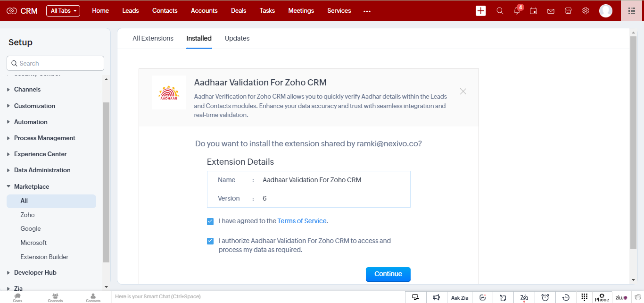The width and height of the screenshot is (644, 303).
Task: Open the screen share monitor icon
Action: point(415,297)
